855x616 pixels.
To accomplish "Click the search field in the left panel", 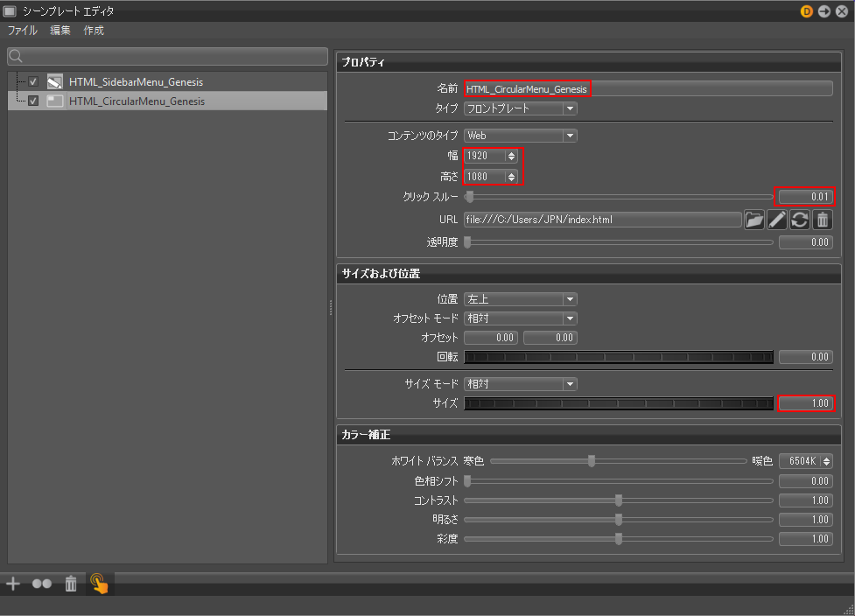I will tap(167, 56).
